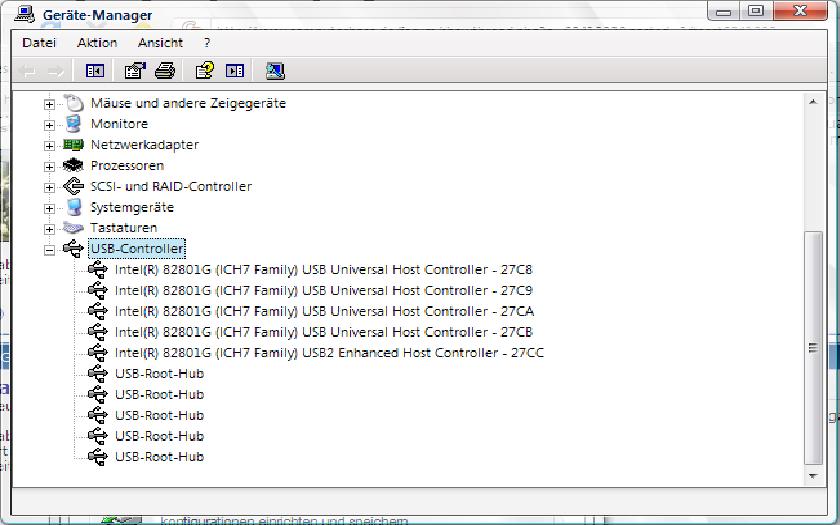Image resolution: width=840 pixels, height=525 pixels.
Task: Toggle the action pane toolbar icon
Action: point(235,71)
